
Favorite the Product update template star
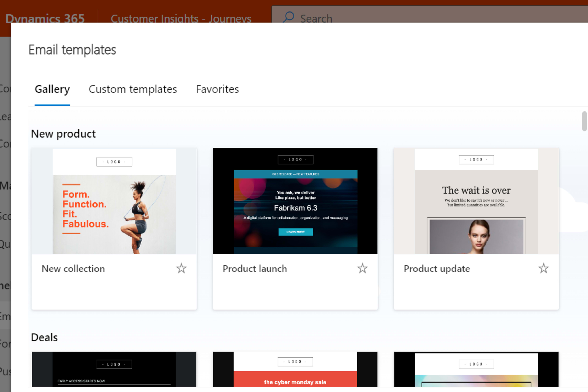pyautogui.click(x=543, y=268)
